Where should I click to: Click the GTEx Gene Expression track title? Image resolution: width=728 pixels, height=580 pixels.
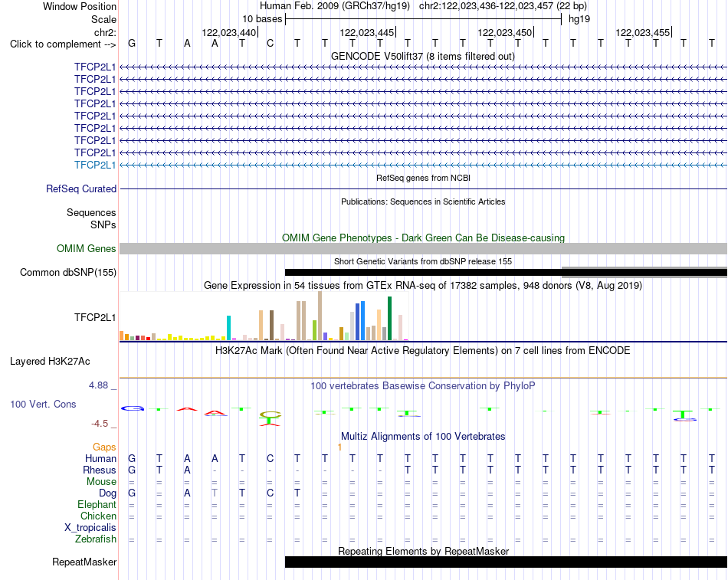point(423,285)
